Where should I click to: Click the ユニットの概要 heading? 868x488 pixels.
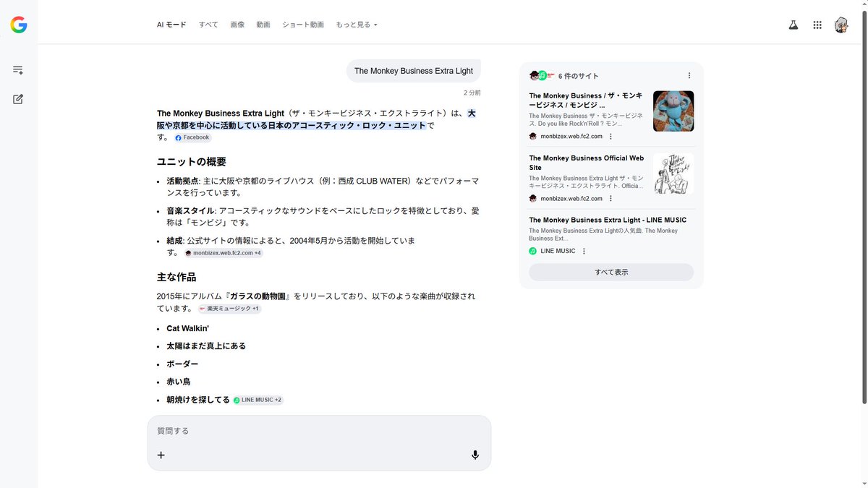(192, 162)
